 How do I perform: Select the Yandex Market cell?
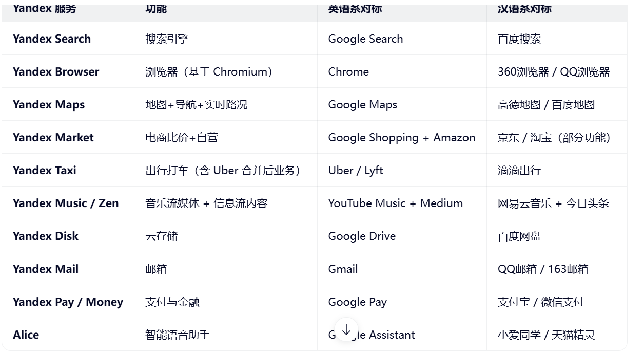coord(53,138)
